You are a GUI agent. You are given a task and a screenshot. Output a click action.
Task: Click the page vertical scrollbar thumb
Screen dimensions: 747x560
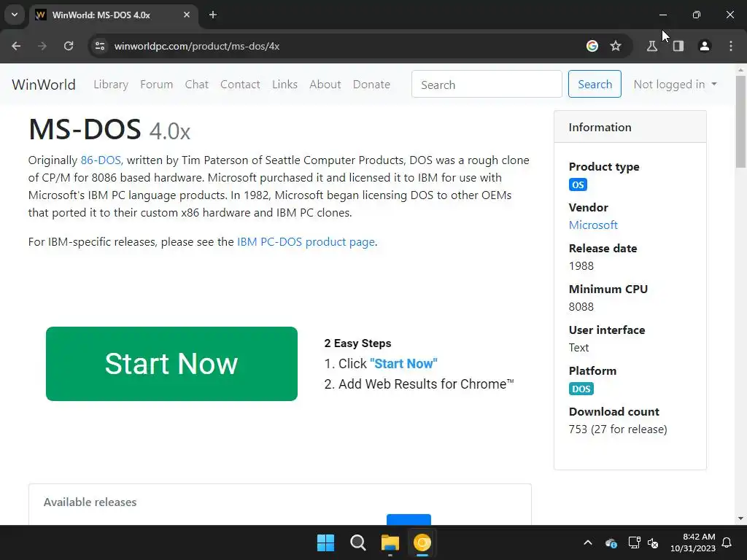coord(740,122)
